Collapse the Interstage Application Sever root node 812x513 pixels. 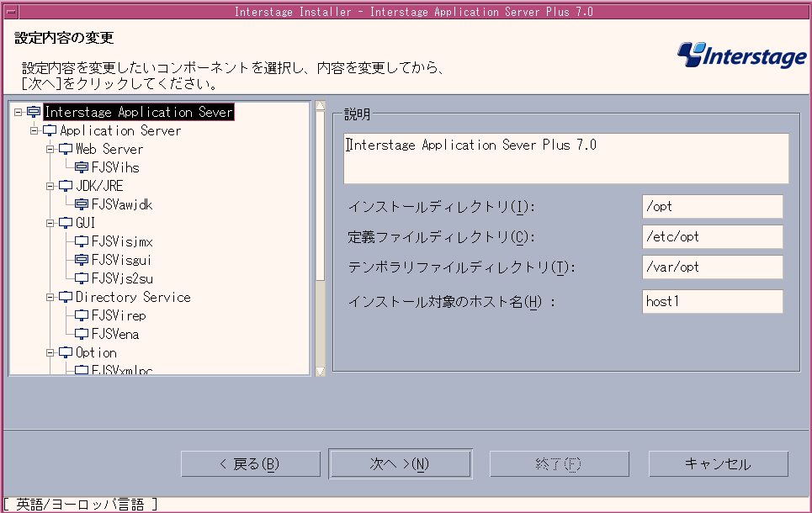(19, 112)
